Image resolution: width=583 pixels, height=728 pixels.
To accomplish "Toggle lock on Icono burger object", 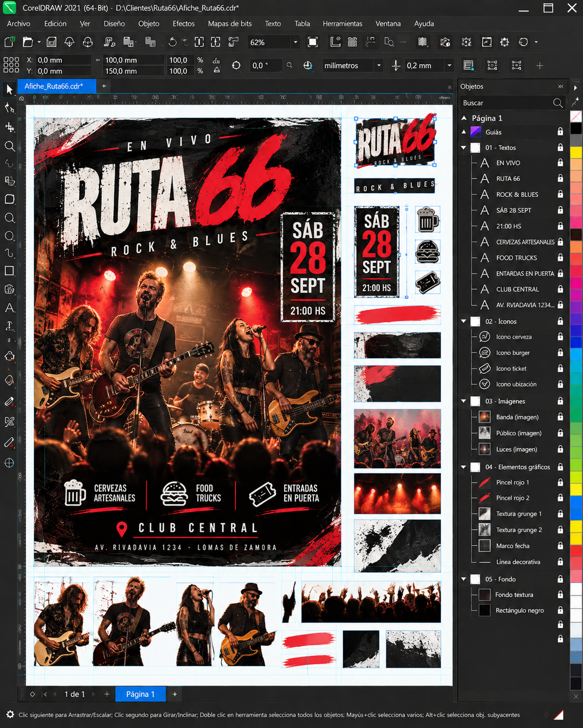I will (560, 353).
